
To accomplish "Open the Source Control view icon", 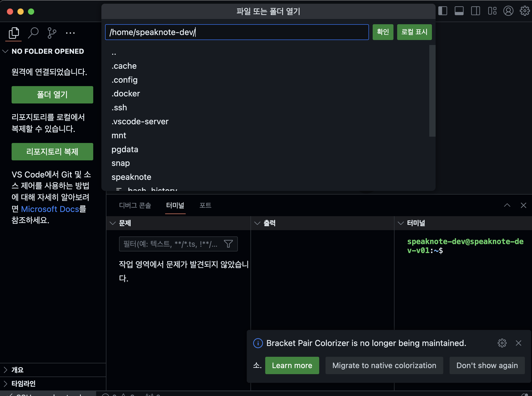I will [52, 33].
